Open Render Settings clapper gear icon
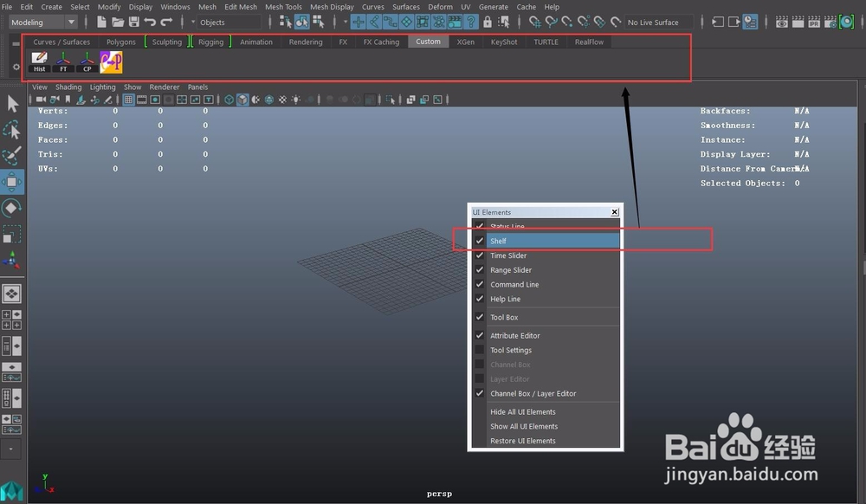Screen dimensions: 866x504 tap(830, 22)
